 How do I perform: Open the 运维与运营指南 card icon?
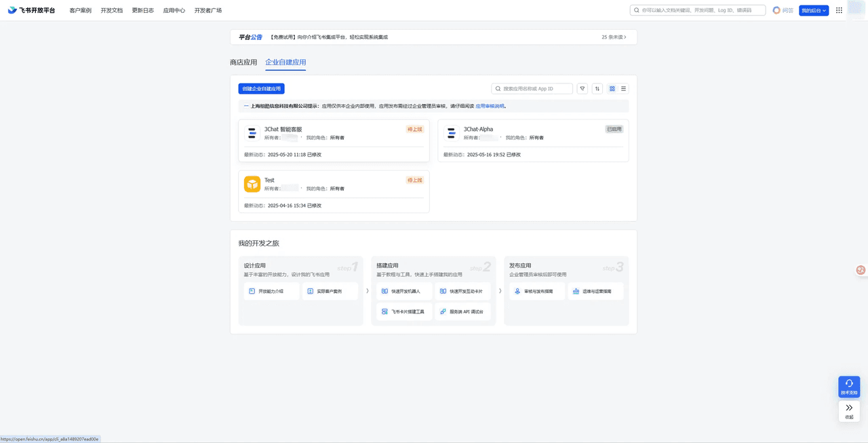pyautogui.click(x=576, y=291)
